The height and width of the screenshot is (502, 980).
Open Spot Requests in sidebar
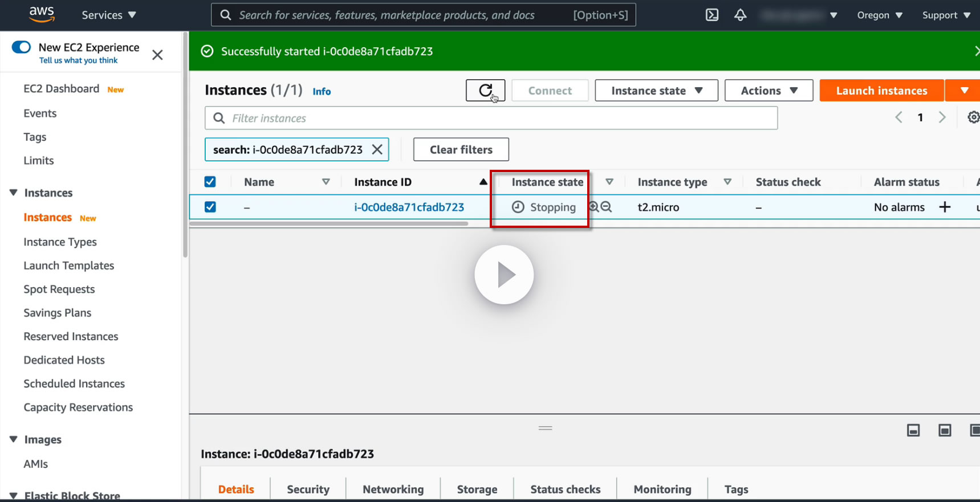[59, 289]
